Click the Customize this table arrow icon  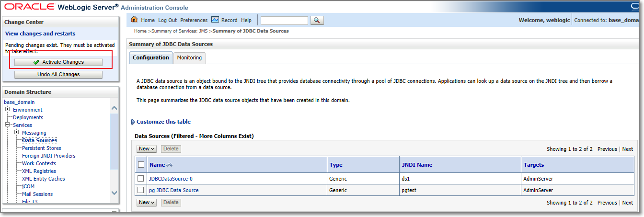pos(133,122)
